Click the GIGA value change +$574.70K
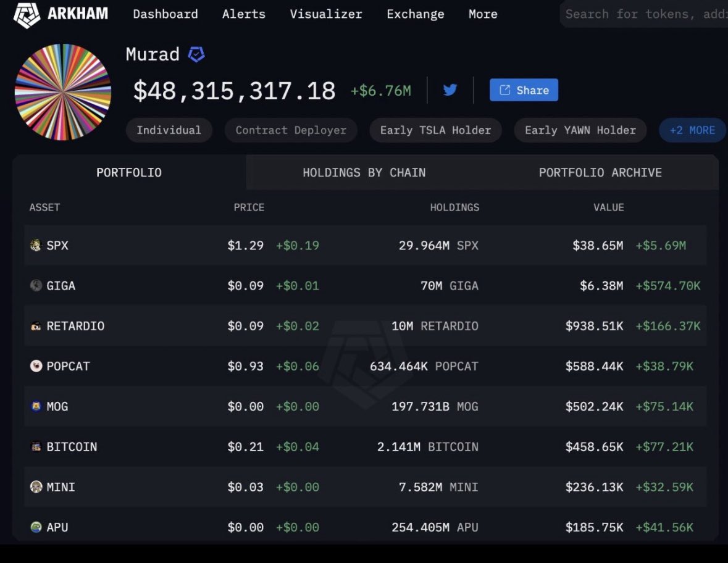 [x=667, y=286]
